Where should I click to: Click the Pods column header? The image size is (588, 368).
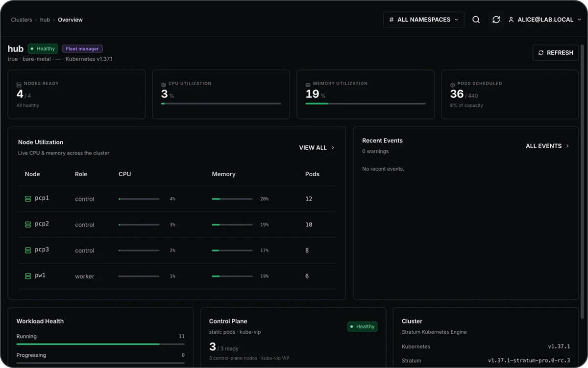[312, 174]
